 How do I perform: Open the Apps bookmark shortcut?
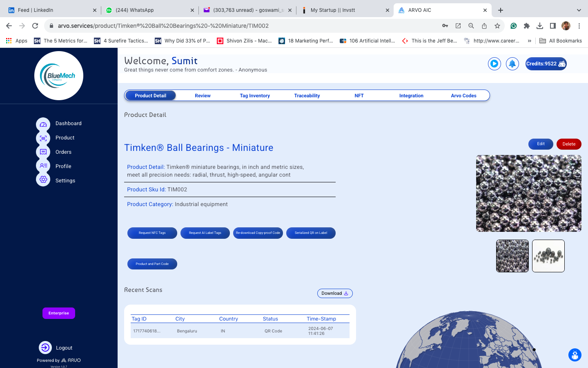point(17,41)
